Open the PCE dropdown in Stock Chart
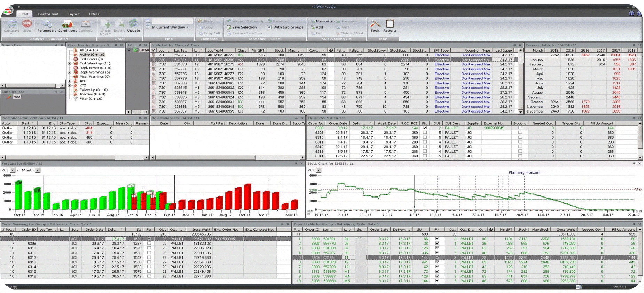The height and width of the screenshot is (293, 644). 319,170
